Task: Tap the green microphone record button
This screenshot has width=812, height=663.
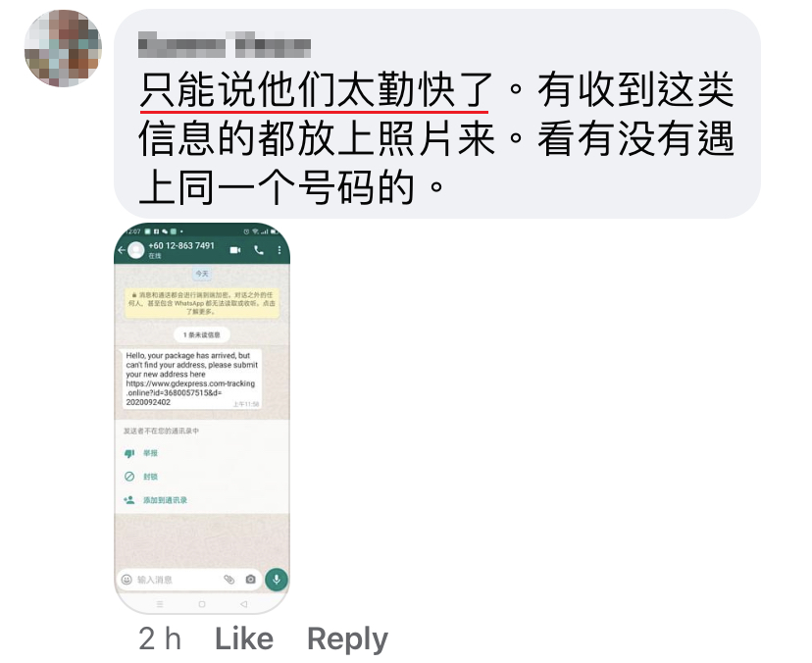Action: click(277, 579)
